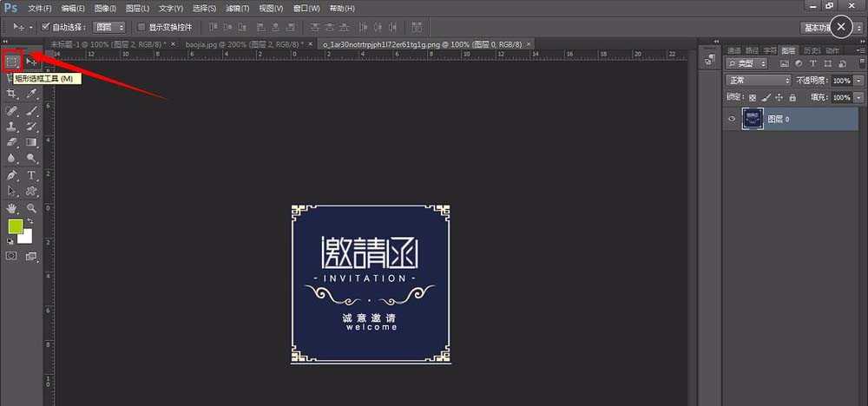
Task: Select the Horizontal Type tool
Action: click(x=32, y=175)
